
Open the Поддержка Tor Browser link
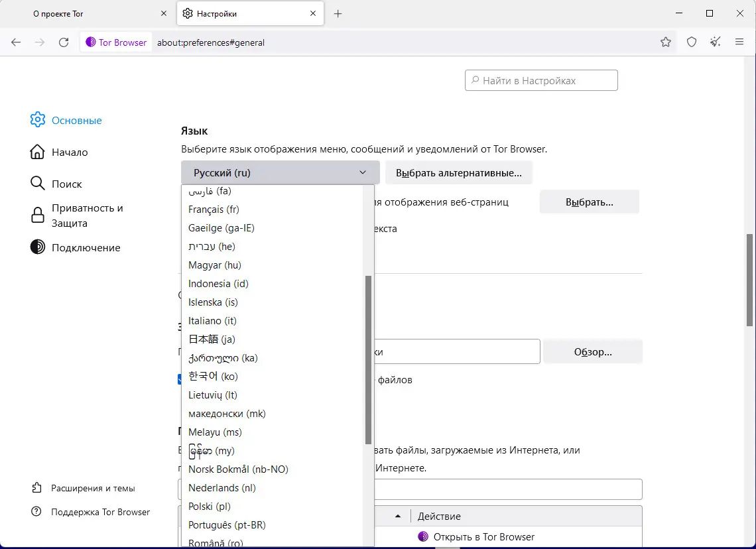coord(100,512)
